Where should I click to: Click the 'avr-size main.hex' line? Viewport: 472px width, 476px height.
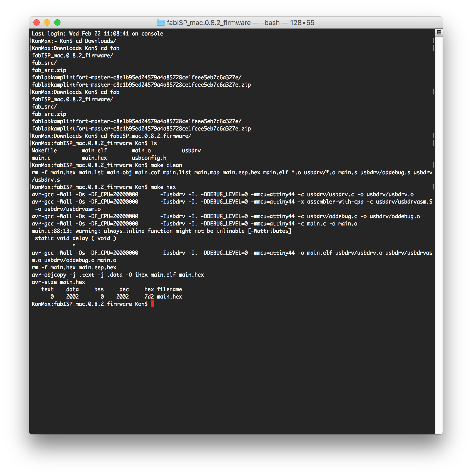pyautogui.click(x=58, y=282)
